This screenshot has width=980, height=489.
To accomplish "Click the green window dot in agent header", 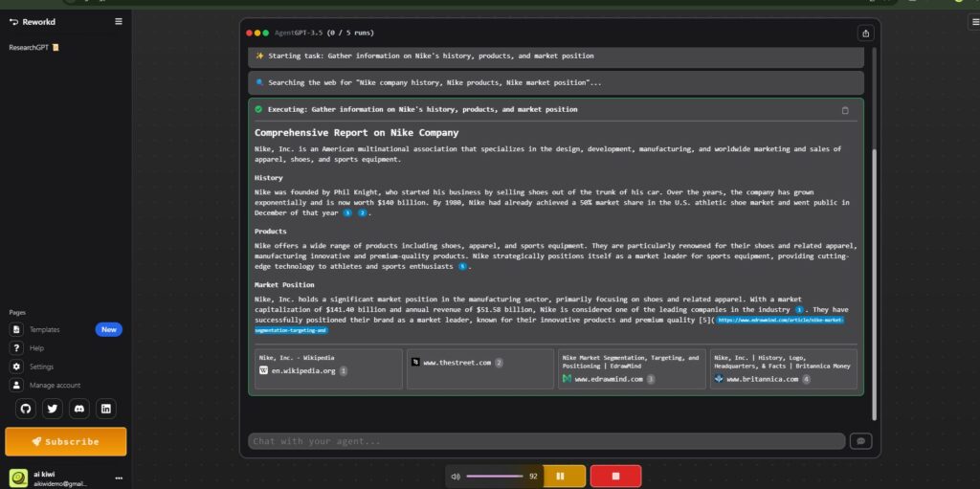I will (x=266, y=33).
